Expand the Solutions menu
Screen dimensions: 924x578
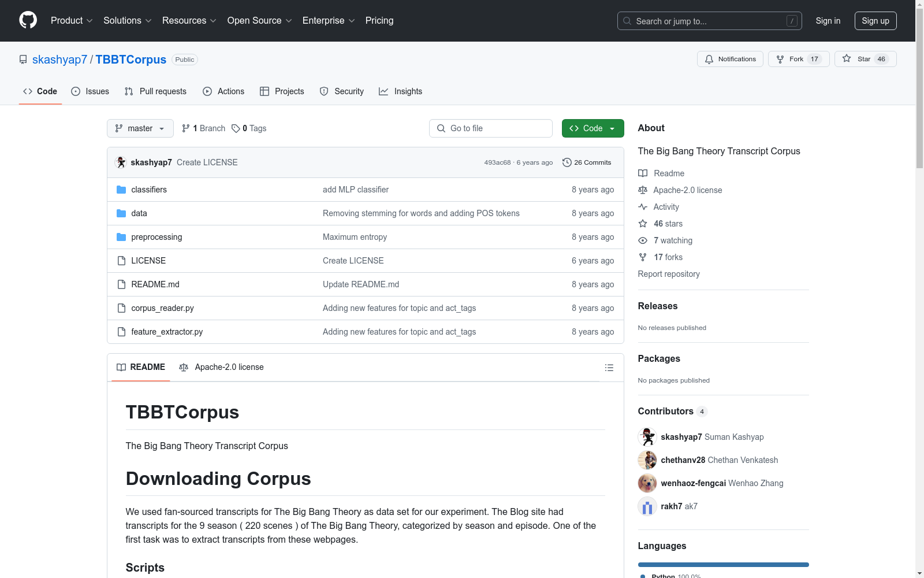coord(128,21)
